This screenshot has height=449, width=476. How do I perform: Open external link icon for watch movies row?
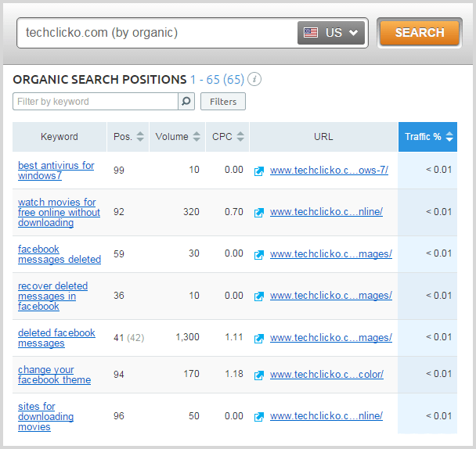(259, 212)
